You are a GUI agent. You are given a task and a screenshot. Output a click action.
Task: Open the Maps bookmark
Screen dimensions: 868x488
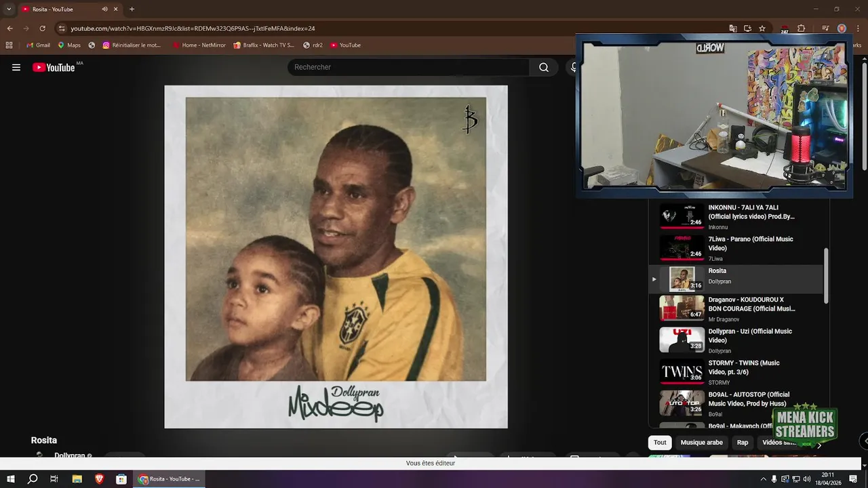click(x=69, y=45)
